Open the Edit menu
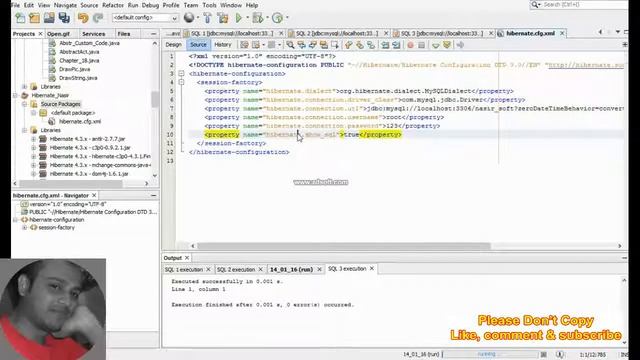 [29, 5]
